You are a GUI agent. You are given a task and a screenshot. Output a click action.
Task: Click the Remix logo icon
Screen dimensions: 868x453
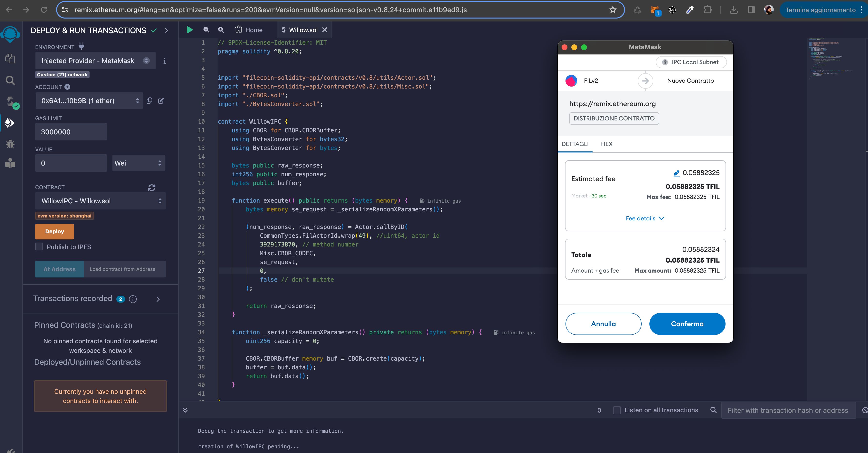click(10, 34)
